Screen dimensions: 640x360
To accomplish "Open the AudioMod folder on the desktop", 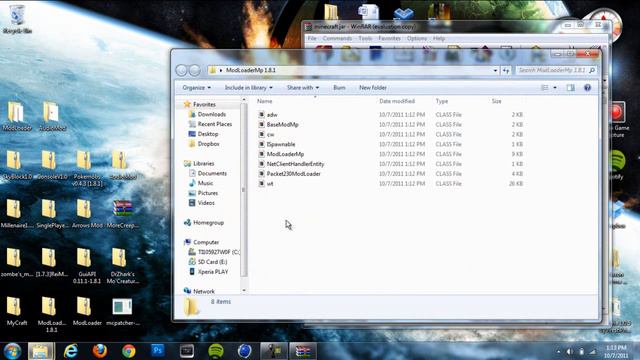I will [52, 116].
